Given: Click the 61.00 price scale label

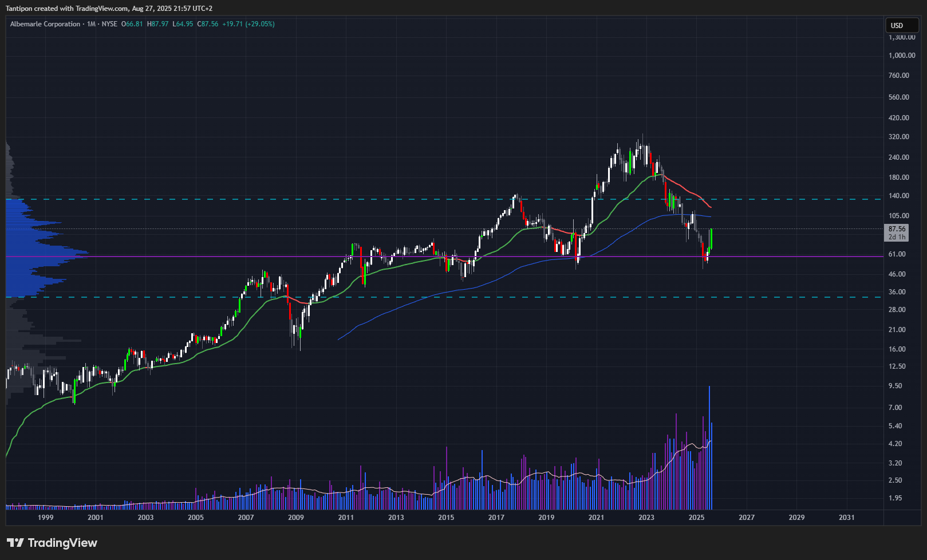Looking at the screenshot, I should click(x=897, y=254).
